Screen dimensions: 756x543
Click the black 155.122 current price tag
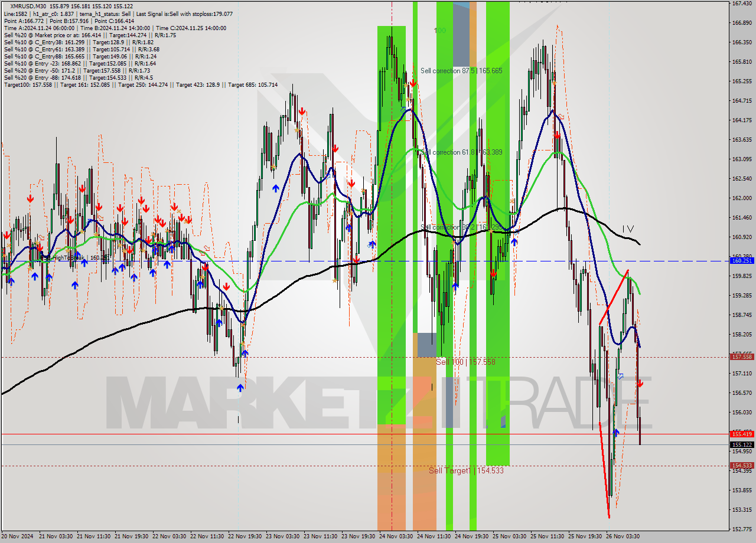[742, 444]
